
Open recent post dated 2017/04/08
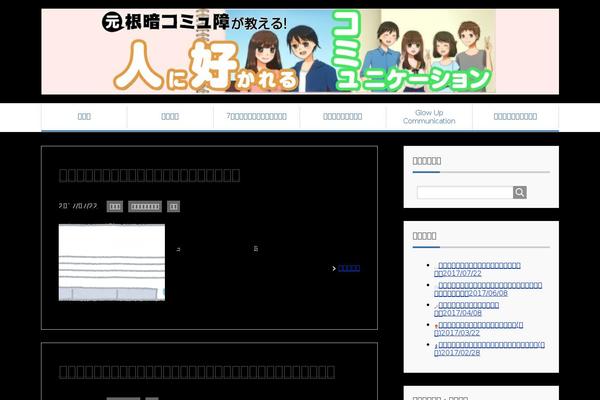(x=466, y=309)
